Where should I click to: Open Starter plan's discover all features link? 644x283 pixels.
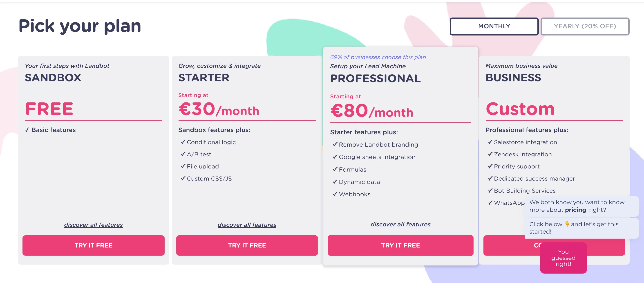pyautogui.click(x=247, y=225)
